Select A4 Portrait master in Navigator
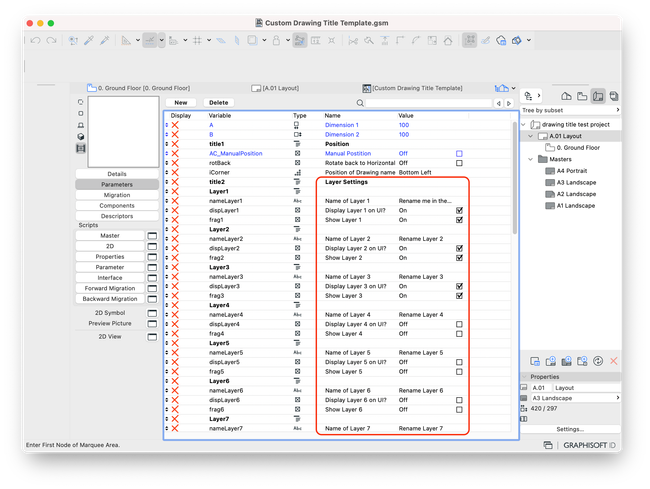Image resolution: width=650 pixels, height=489 pixels. (x=571, y=171)
